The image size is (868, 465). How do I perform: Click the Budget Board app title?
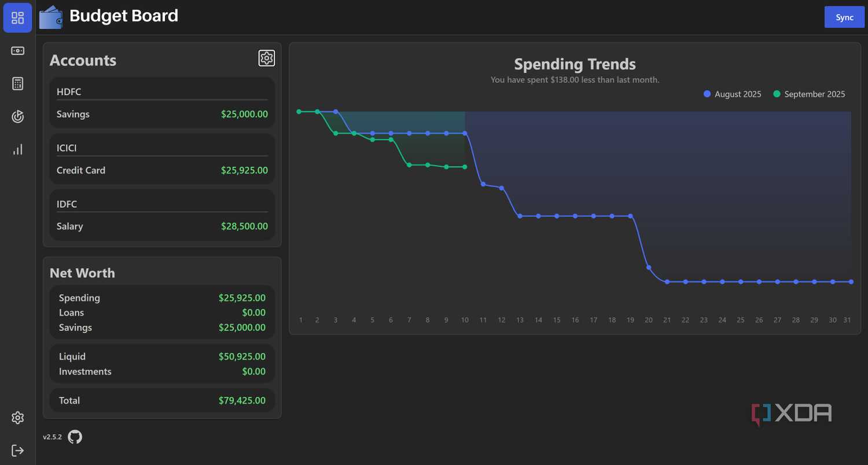point(124,16)
